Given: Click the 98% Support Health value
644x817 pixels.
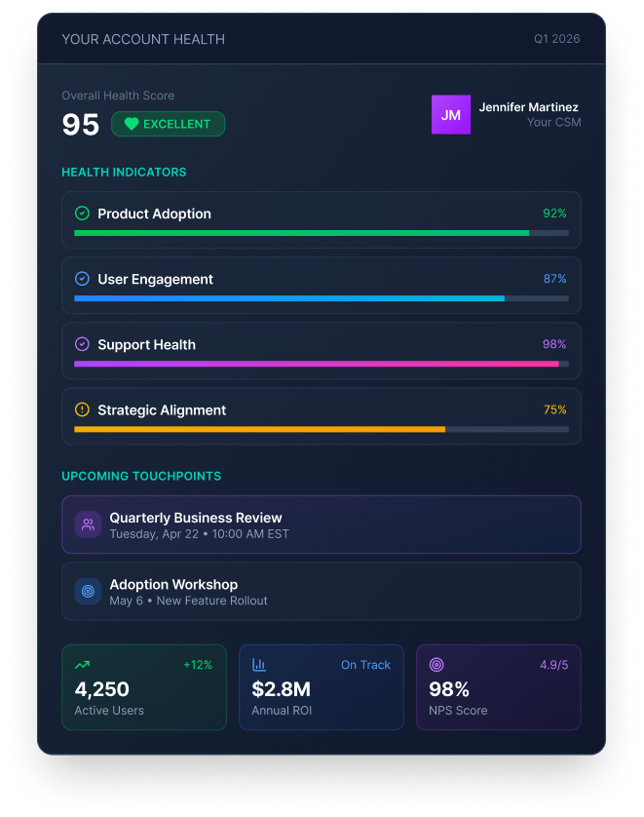Looking at the screenshot, I should click(554, 344).
